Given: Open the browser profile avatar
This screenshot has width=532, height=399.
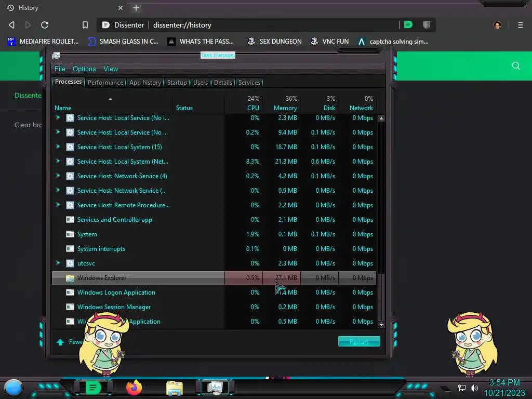Looking at the screenshot, I should click(497, 25).
